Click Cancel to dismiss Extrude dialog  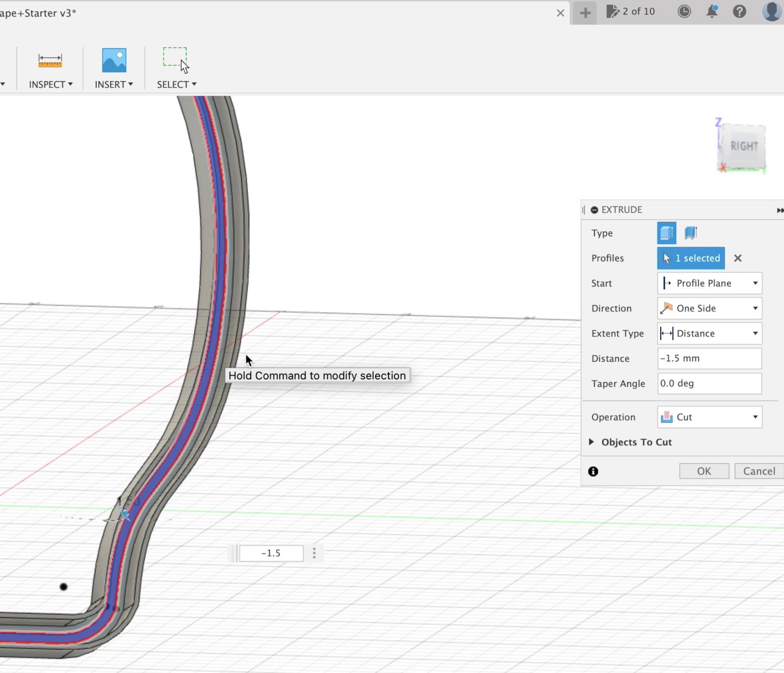click(x=758, y=471)
